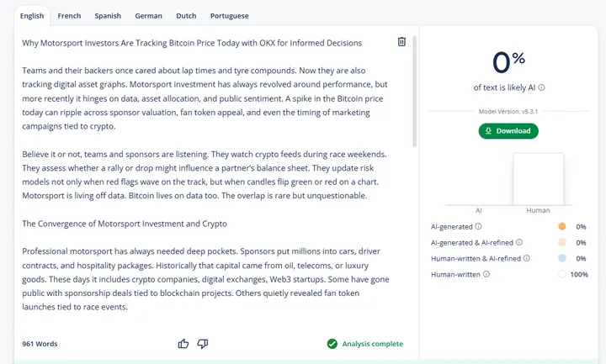Viewport: 606px width, 364px height.
Task: Click the large 0% score
Action: pos(508,62)
